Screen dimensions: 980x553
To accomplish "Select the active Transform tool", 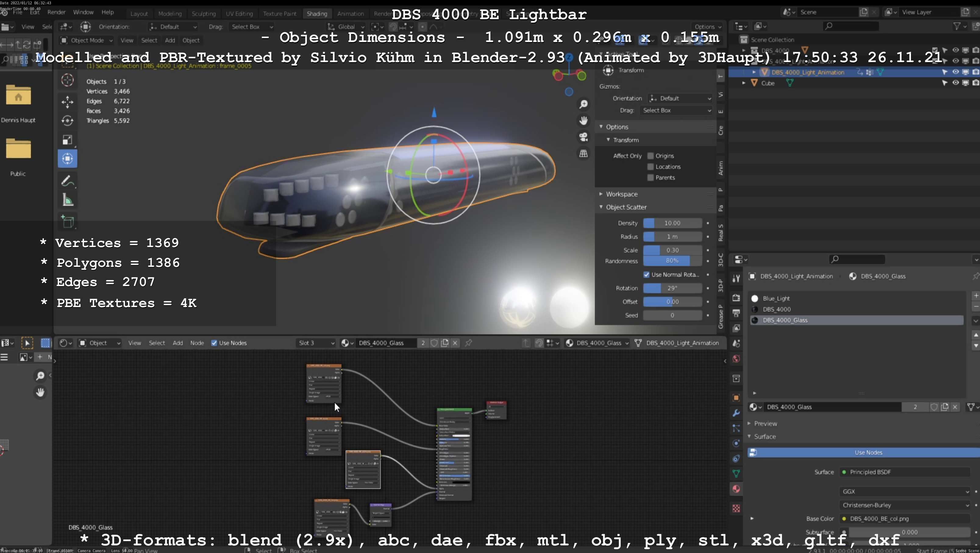I will (67, 159).
